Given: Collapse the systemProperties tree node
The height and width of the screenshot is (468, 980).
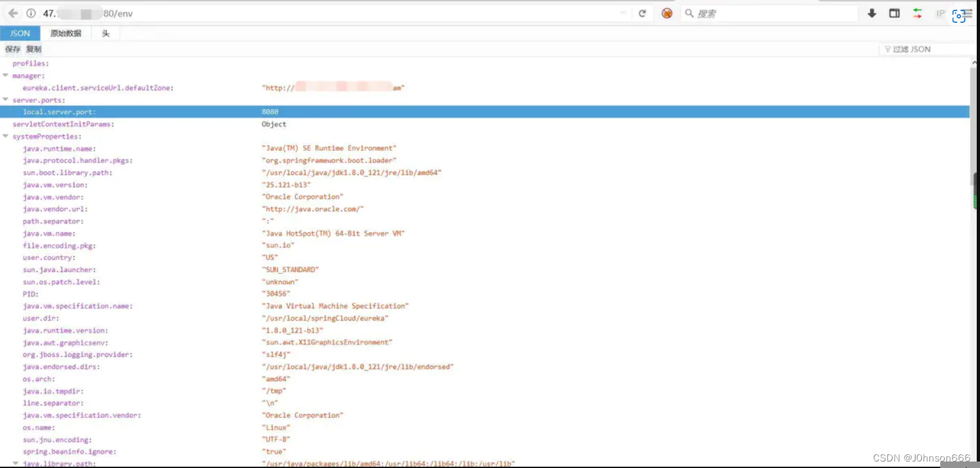Looking at the screenshot, I should [5, 136].
